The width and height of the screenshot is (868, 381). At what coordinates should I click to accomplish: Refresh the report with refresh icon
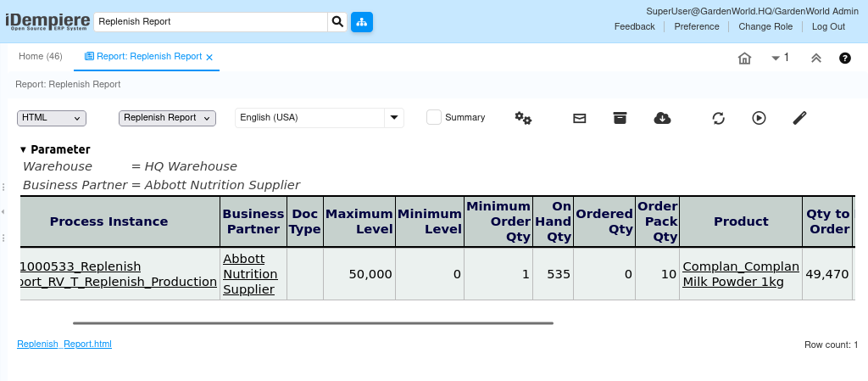tap(718, 118)
